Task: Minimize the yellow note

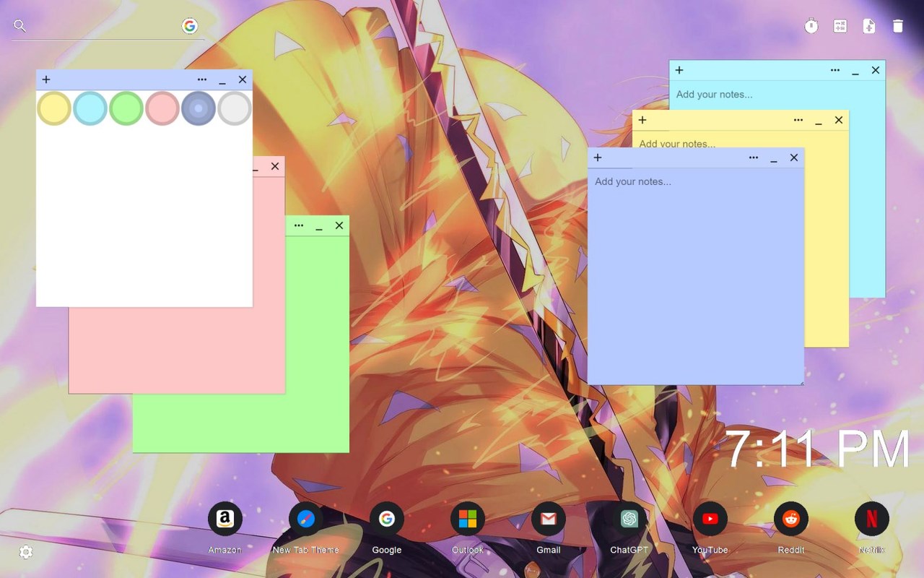Action: tap(819, 121)
